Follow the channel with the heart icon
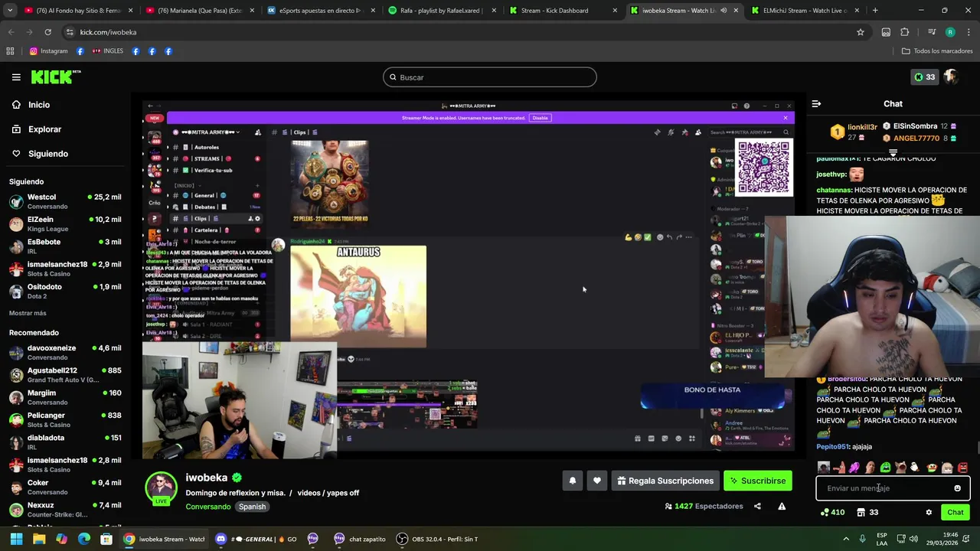Viewport: 980px width, 551px height. click(x=597, y=481)
